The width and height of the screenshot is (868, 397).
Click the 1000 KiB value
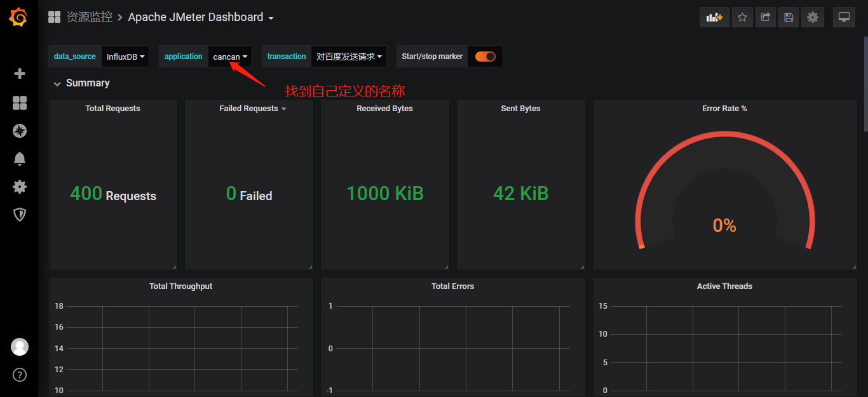tap(385, 194)
